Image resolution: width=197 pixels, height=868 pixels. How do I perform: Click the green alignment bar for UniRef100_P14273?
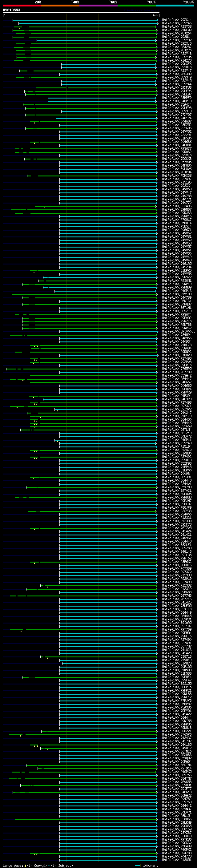point(86,61)
